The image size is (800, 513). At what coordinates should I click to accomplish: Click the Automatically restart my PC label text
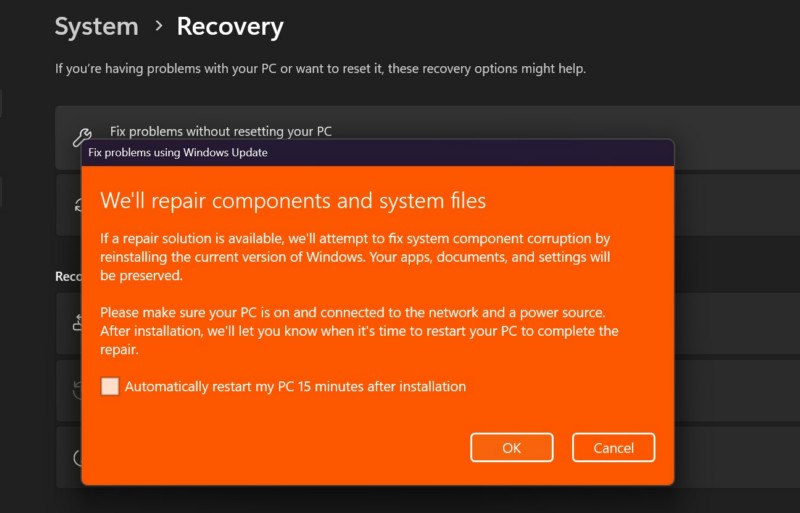point(295,387)
